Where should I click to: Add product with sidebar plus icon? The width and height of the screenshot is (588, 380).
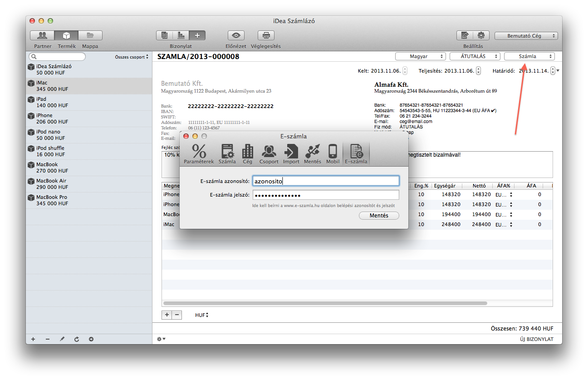click(x=33, y=339)
